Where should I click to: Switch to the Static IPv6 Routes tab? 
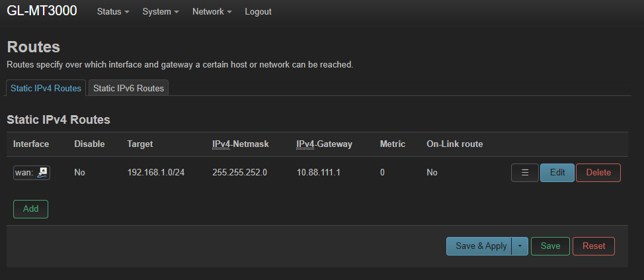tap(128, 88)
